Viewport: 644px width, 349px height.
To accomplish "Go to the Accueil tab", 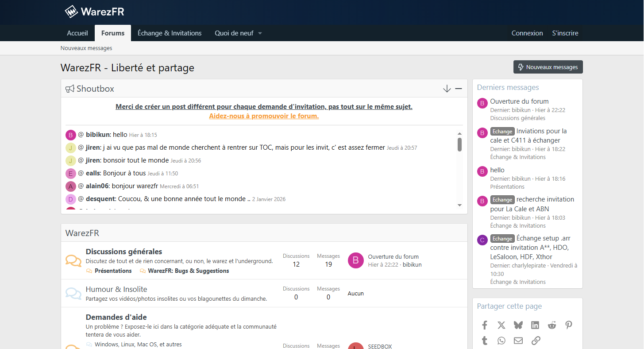I will 77,33.
